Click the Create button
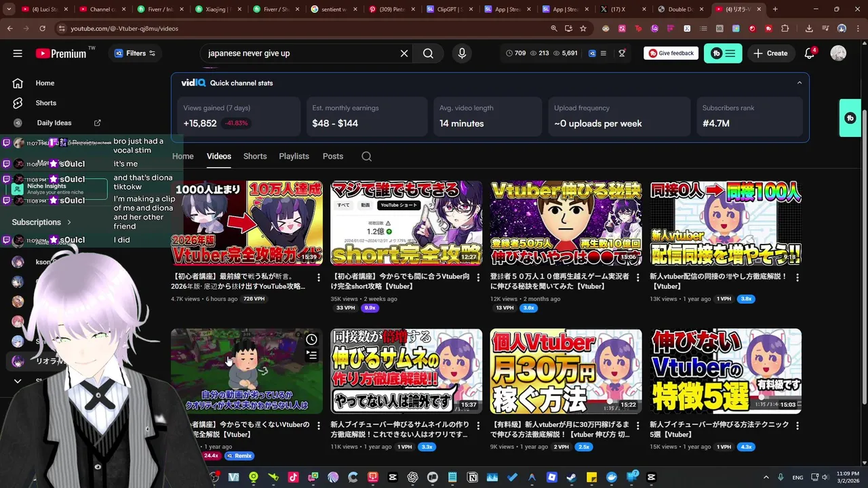The width and height of the screenshot is (868, 488). [770, 54]
